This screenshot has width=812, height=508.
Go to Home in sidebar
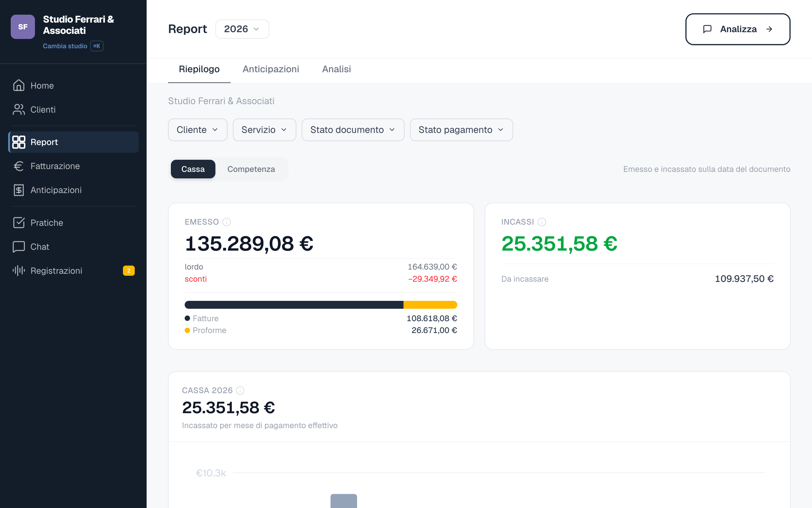point(74,86)
